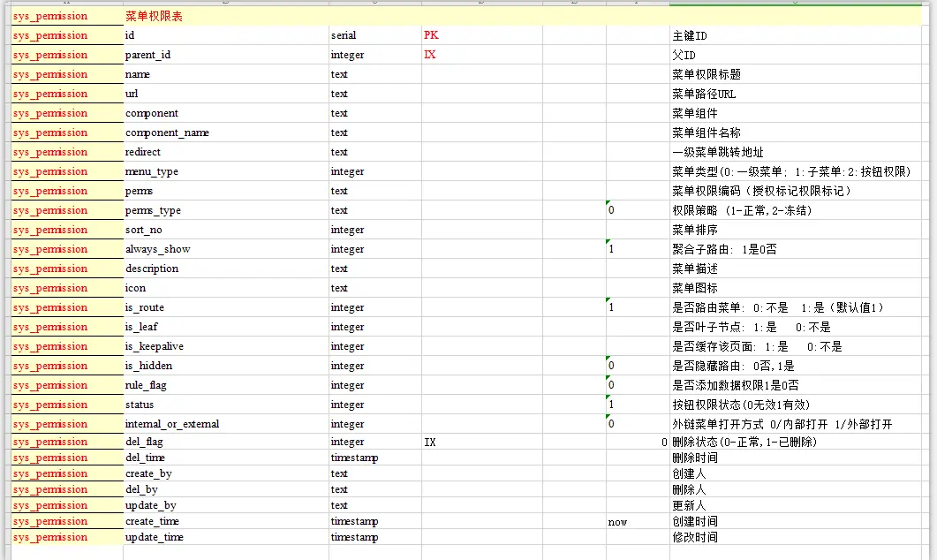The height and width of the screenshot is (560, 937).
Task: Select the 'name' field cell
Action: point(226,74)
